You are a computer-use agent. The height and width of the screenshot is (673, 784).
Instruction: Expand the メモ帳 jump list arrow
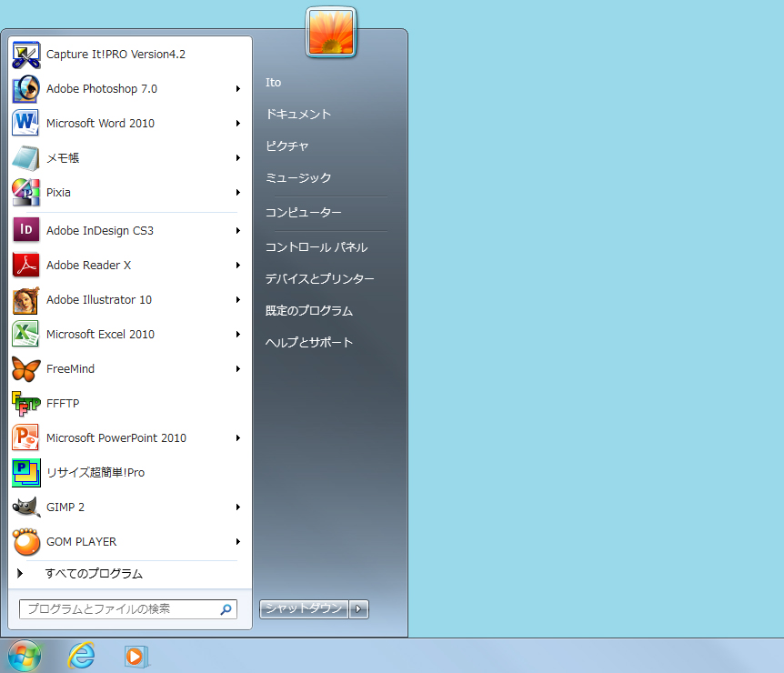tap(238, 158)
